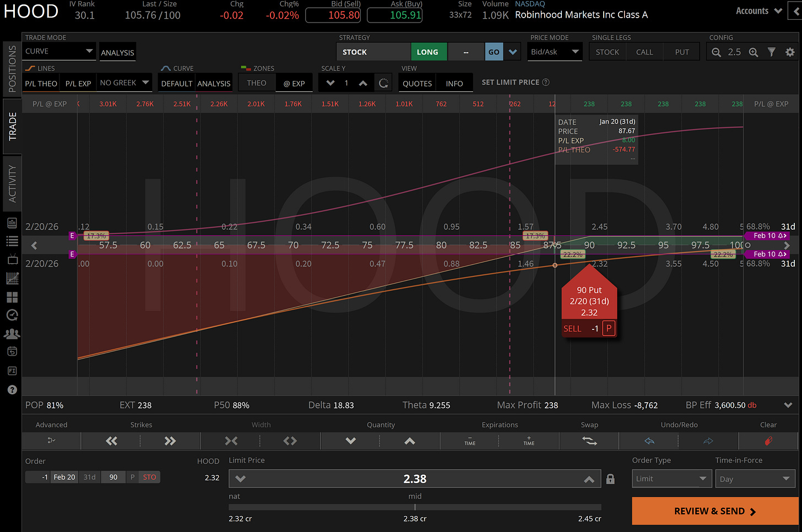Click REVIEW & SEND
Image resolution: width=802 pixels, height=532 pixels.
(715, 511)
